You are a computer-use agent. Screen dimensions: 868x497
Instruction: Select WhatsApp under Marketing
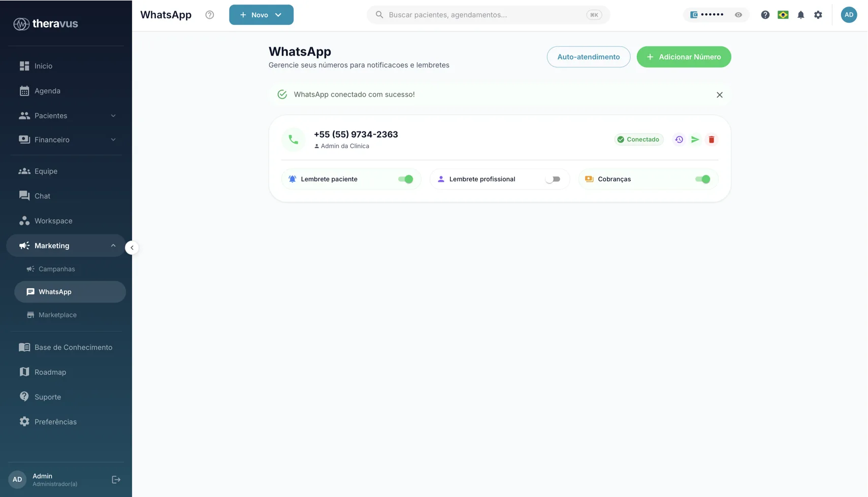point(70,292)
